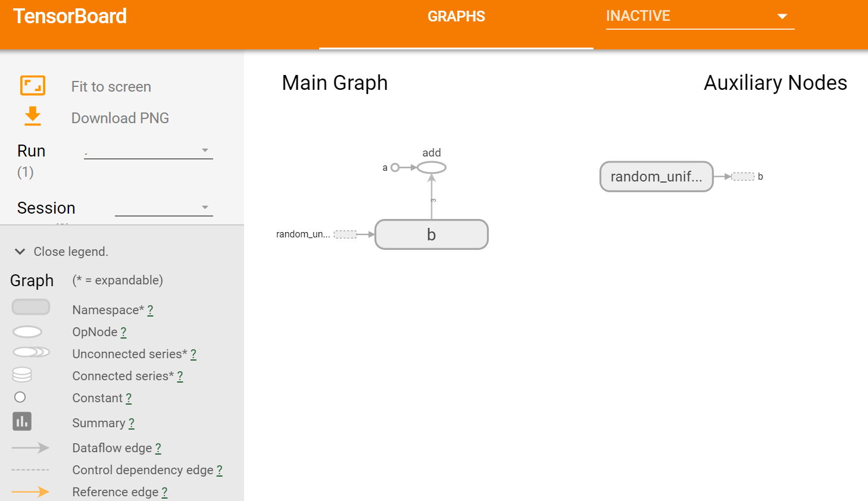Click the Unconnected series legend icon
868x501 pixels.
click(31, 352)
